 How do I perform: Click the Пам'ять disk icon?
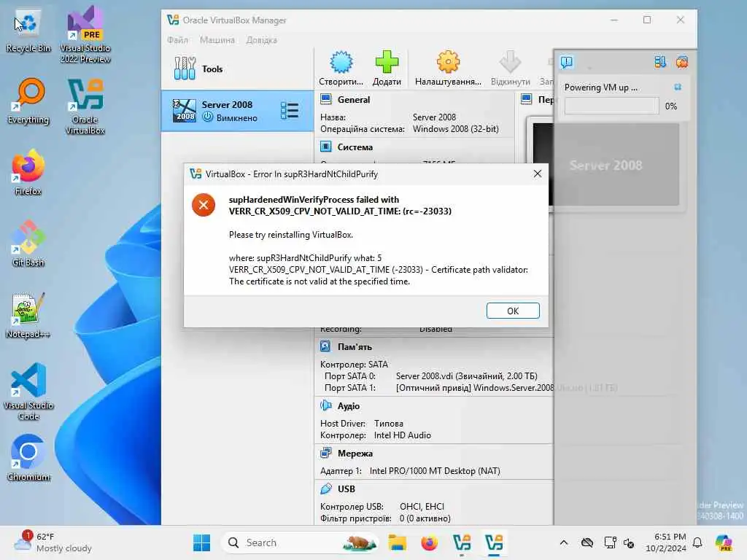pos(325,346)
